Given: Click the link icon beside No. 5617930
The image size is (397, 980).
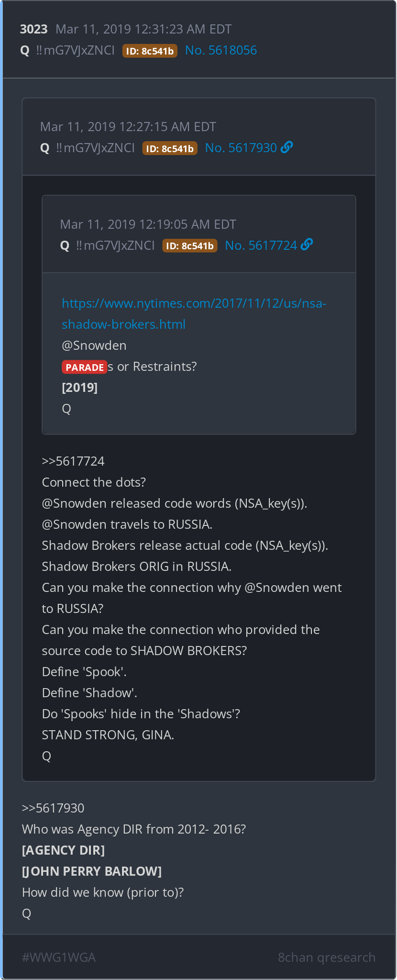Looking at the screenshot, I should pos(287,147).
